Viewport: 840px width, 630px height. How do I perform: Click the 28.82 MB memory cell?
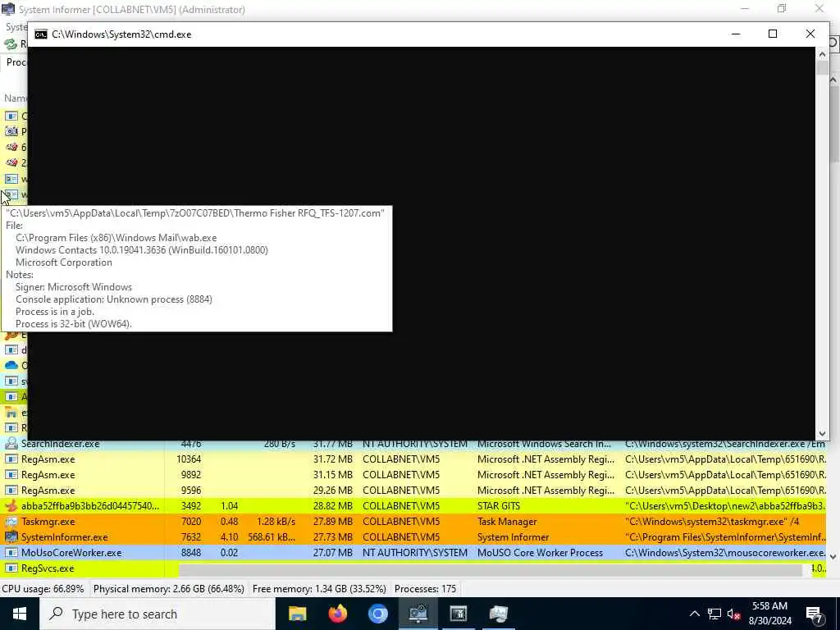click(x=333, y=505)
